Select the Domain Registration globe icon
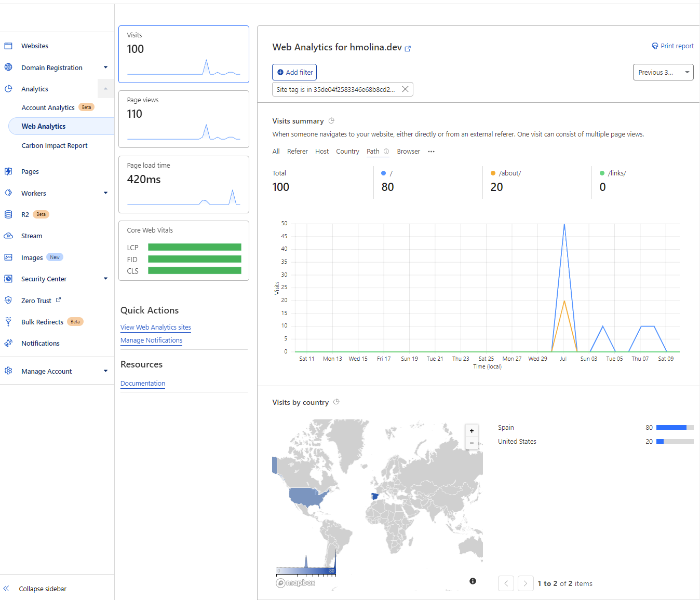This screenshot has height=600, width=700. pos(8,67)
